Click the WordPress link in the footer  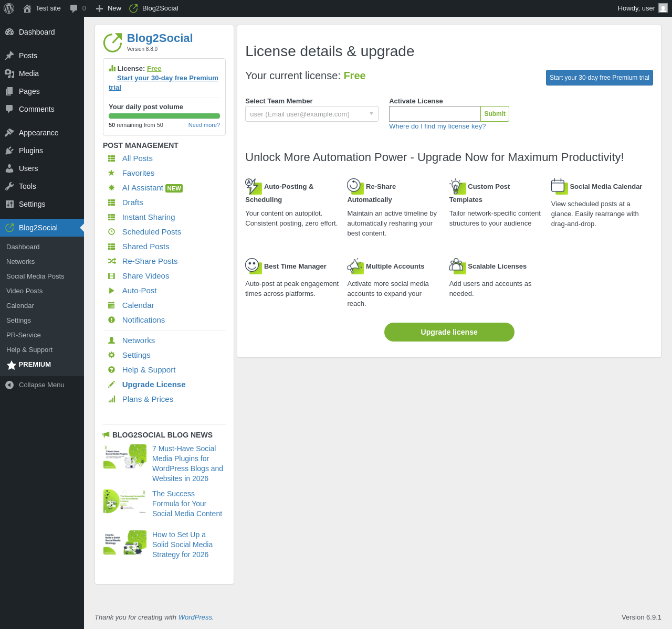coord(195,617)
